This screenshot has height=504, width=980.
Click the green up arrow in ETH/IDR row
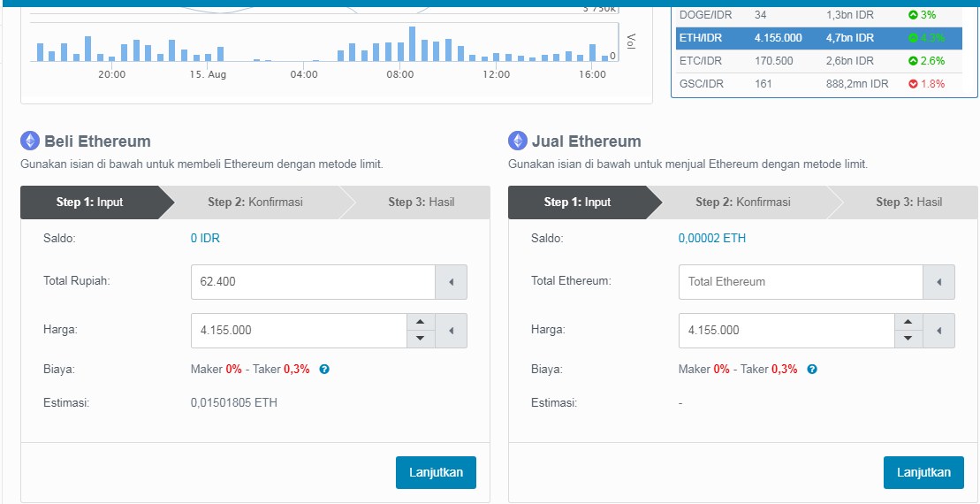tap(913, 38)
